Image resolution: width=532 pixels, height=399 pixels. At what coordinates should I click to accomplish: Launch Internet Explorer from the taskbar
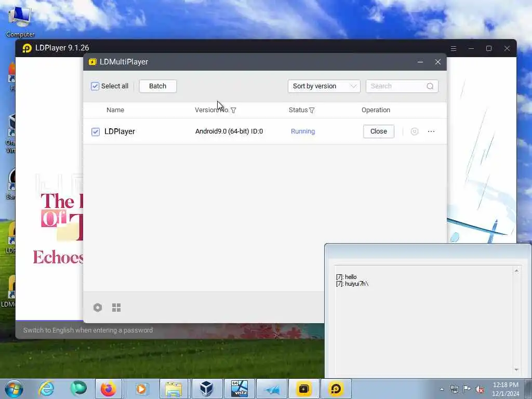(x=46, y=389)
